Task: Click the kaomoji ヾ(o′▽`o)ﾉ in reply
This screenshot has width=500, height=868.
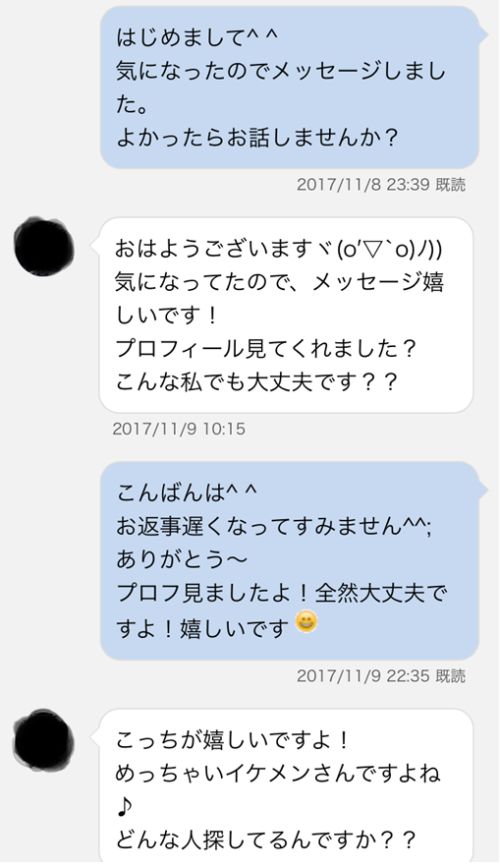Action: click(386, 249)
